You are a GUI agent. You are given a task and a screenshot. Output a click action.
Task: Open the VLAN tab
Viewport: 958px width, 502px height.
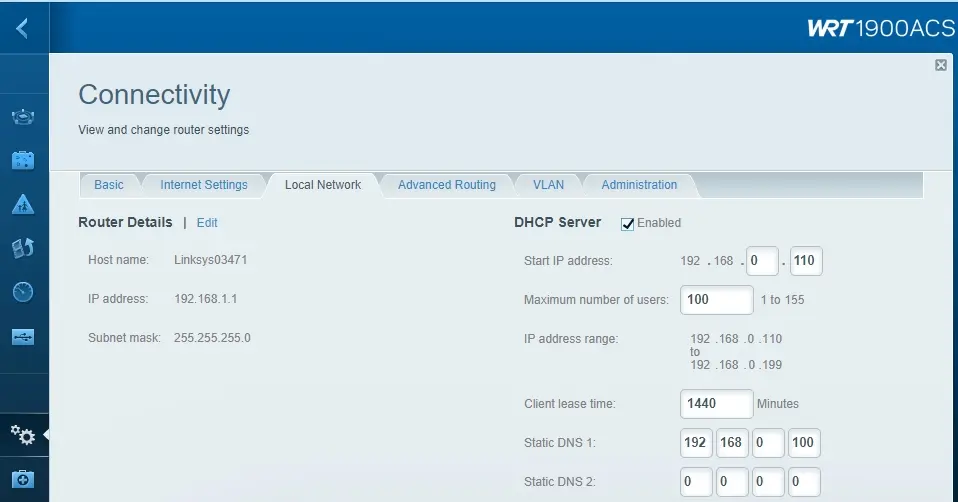tap(549, 185)
